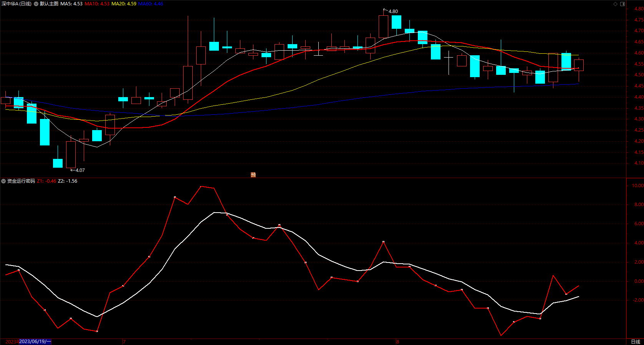Click the orange 预 marker icon
The image size is (644, 345).
point(253,175)
